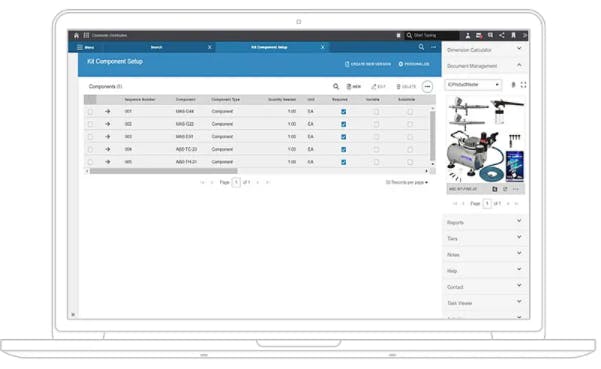Open the application grid icon
The height and width of the screenshot is (369, 601).
86,35
